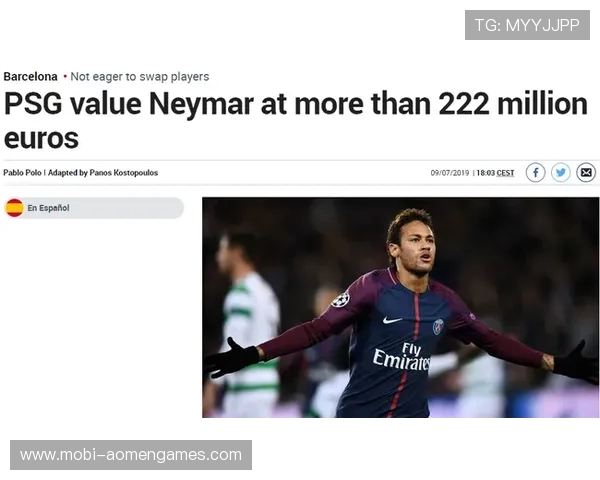Open the www.mobi-aomengames.com watermark link
The width and height of the screenshot is (600, 480).
131,455
